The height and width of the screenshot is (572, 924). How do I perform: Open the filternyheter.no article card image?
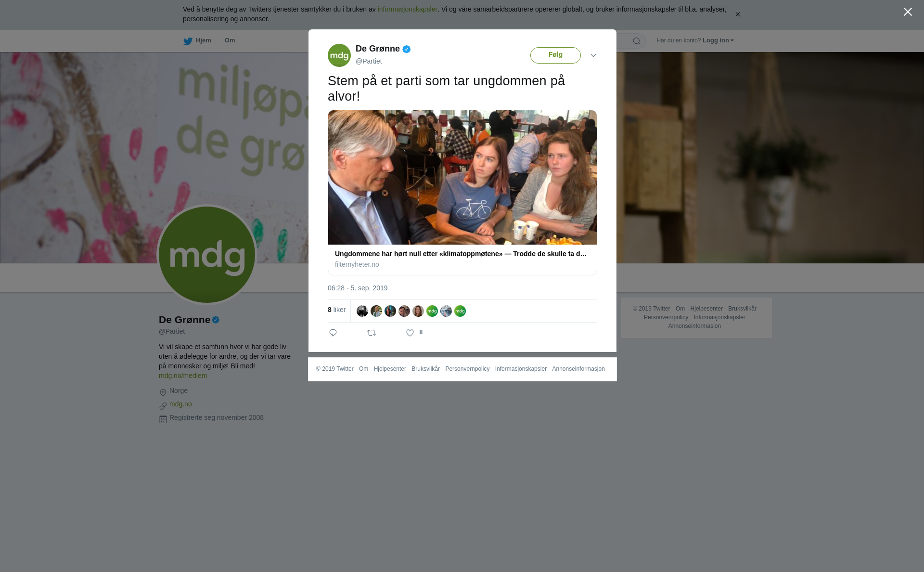click(x=462, y=177)
